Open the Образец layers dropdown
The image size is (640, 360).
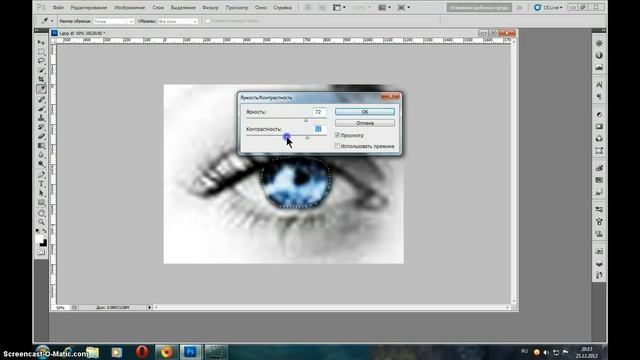[178, 21]
